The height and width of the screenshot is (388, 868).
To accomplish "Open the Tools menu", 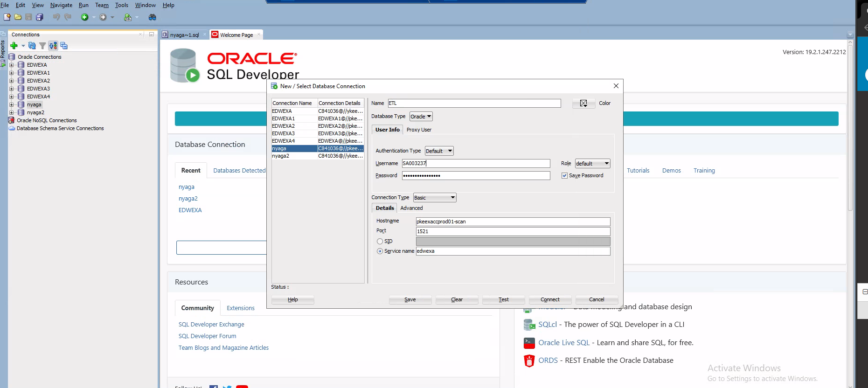I will point(121,5).
